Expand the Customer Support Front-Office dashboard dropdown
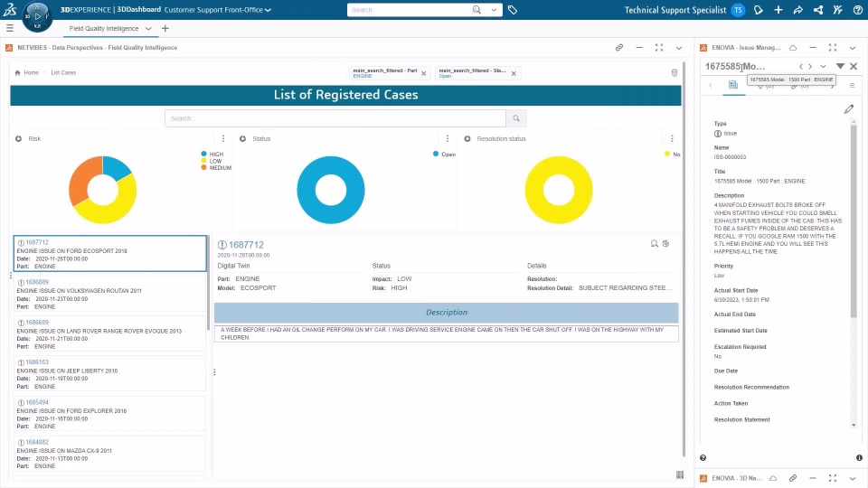Screen dimensions: 868x488 click(268, 10)
